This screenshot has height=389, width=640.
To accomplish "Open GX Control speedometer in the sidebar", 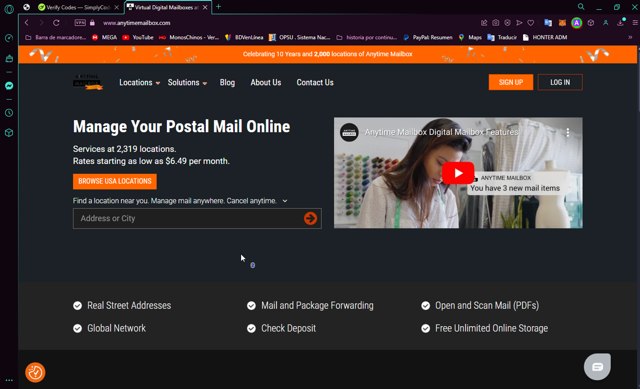I will point(9,38).
